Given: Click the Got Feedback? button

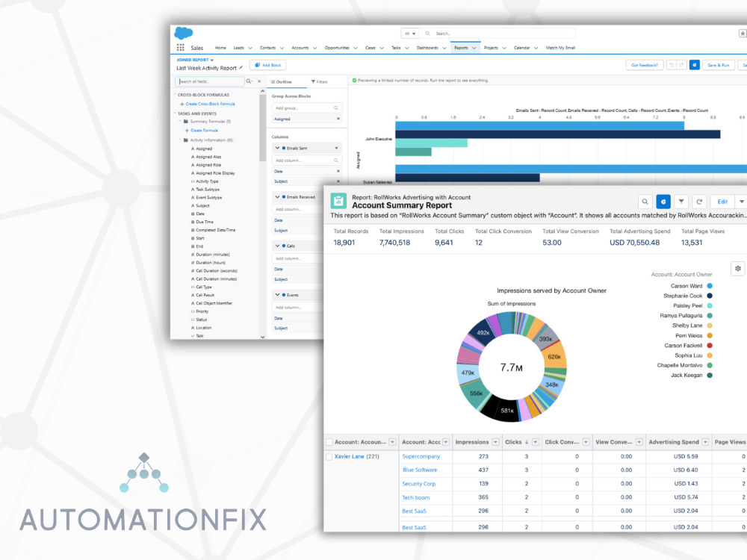Looking at the screenshot, I should [x=644, y=65].
